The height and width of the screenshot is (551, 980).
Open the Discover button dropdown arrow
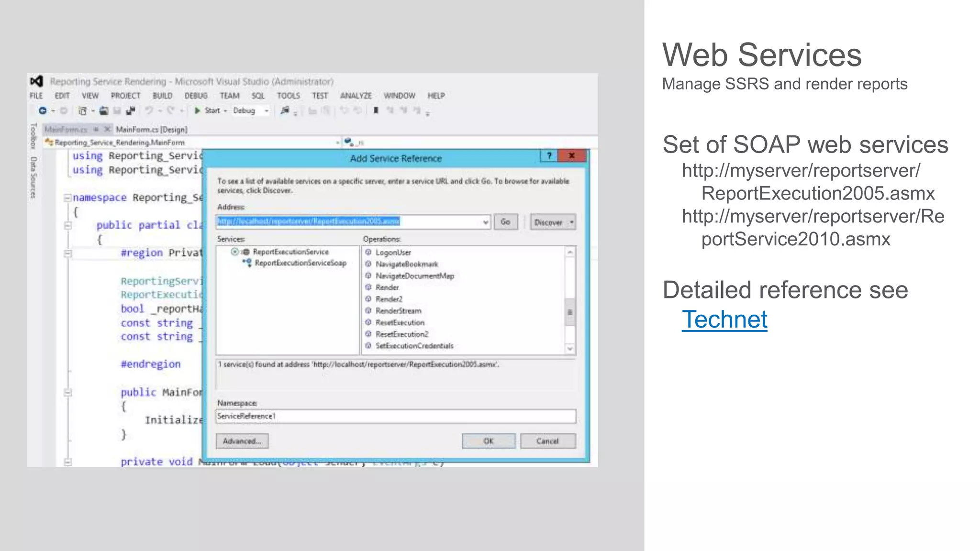pos(571,222)
